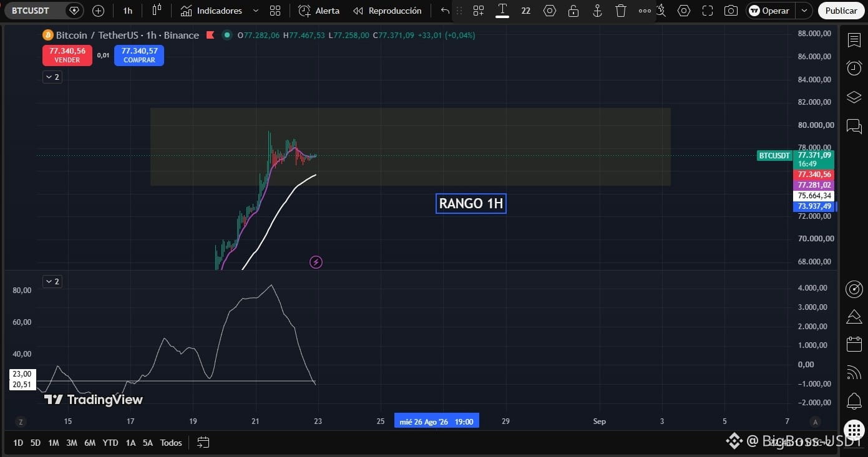The height and width of the screenshot is (457, 868).
Task: Collapse main chart indicator legend (2)
Action: pyautogui.click(x=52, y=77)
